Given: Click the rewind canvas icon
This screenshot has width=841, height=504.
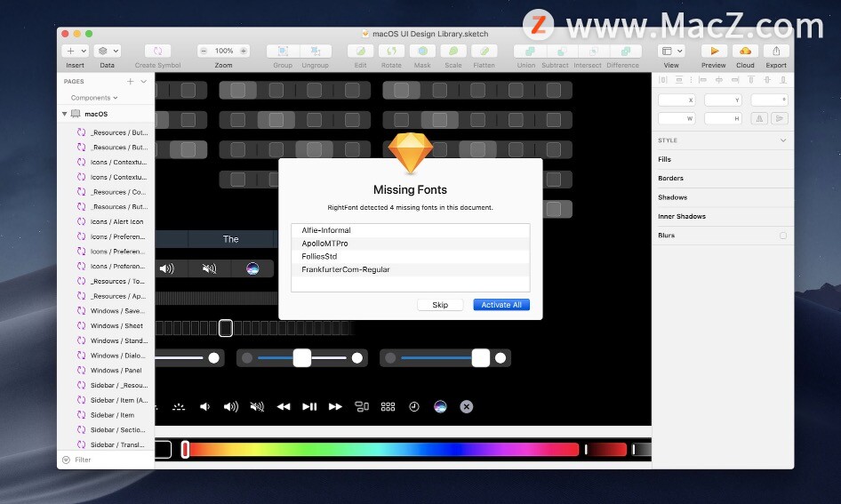Looking at the screenshot, I should coord(284,407).
